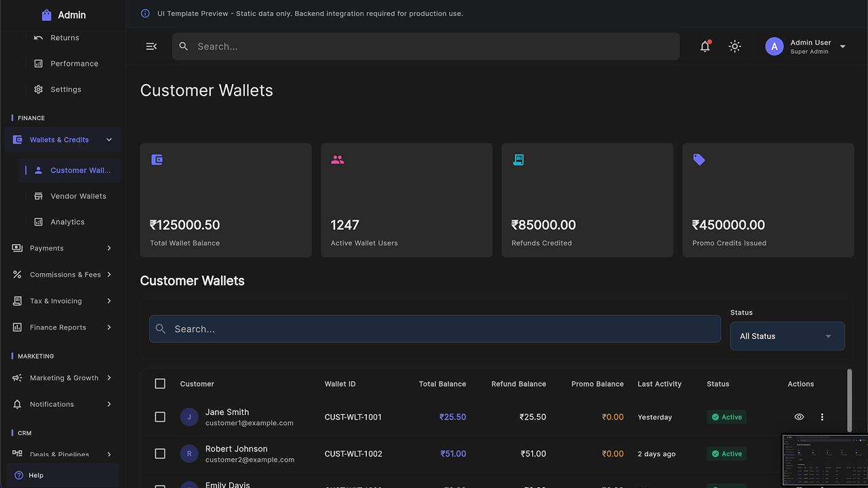Switch theme with the sun icon
Screen dimensions: 868x488
(x=735, y=46)
